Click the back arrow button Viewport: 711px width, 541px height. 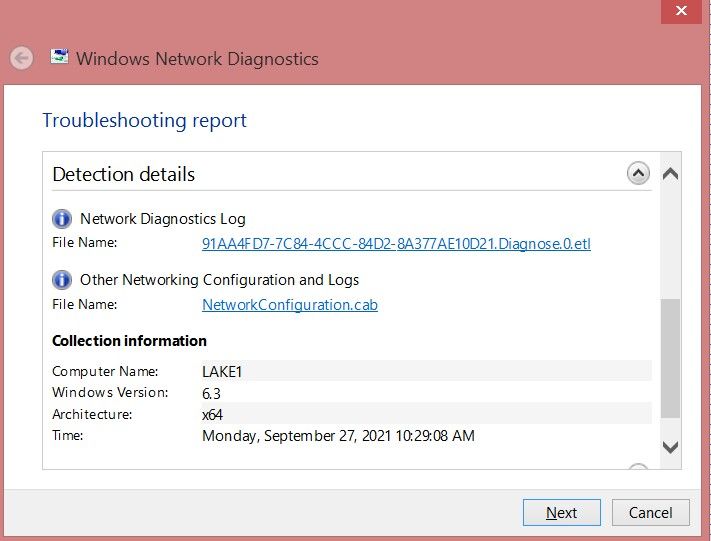pos(21,58)
